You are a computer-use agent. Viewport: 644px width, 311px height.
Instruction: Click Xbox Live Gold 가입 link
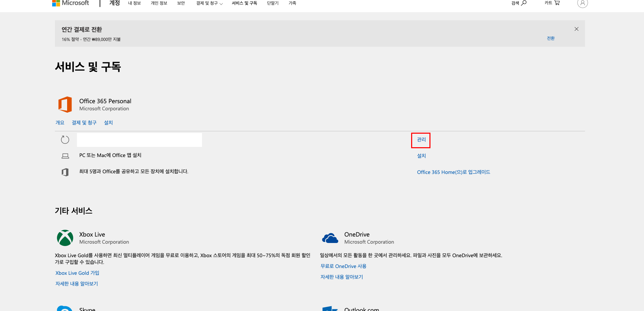[77, 273]
